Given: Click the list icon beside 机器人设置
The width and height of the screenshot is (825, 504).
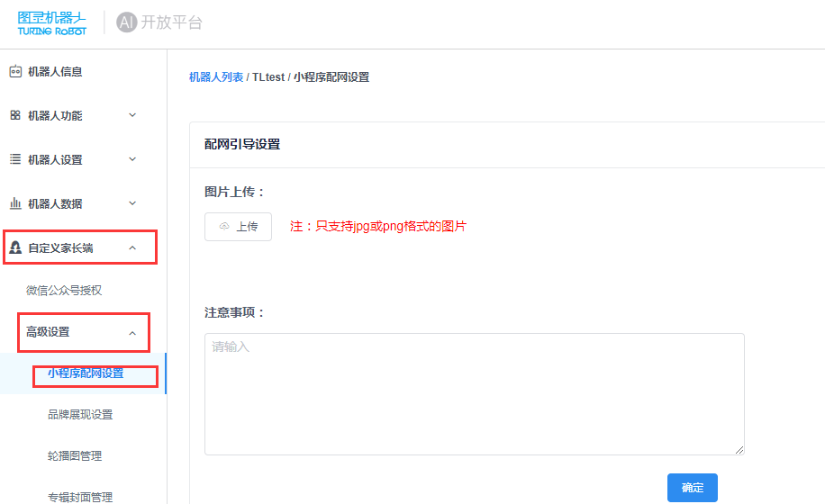Looking at the screenshot, I should [x=15, y=159].
